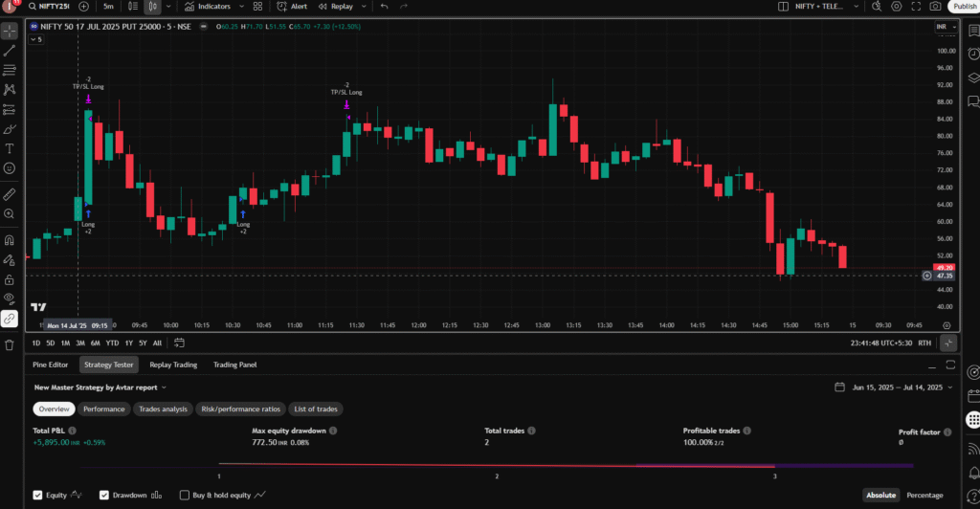The height and width of the screenshot is (509, 980).
Task: Open the help center question icon
Action: [973, 496]
